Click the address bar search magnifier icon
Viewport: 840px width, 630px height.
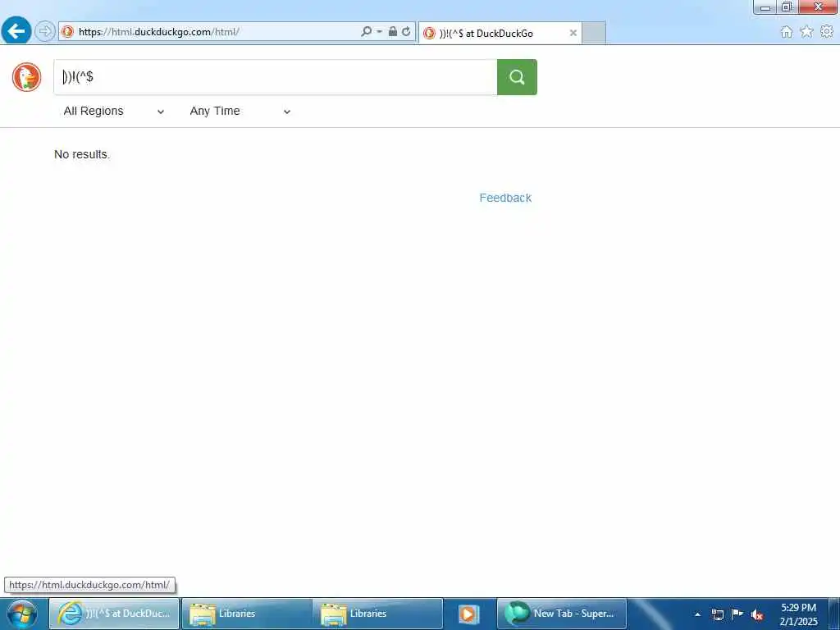coord(367,32)
